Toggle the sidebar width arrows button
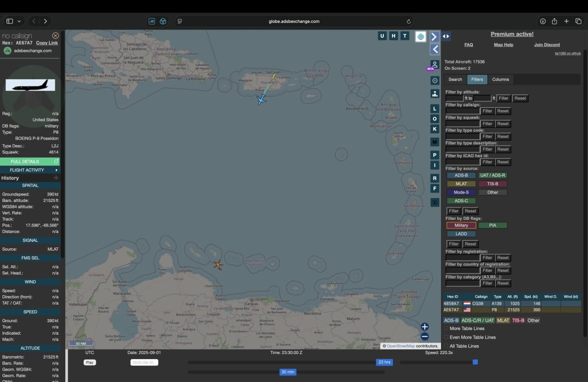 click(446, 36)
